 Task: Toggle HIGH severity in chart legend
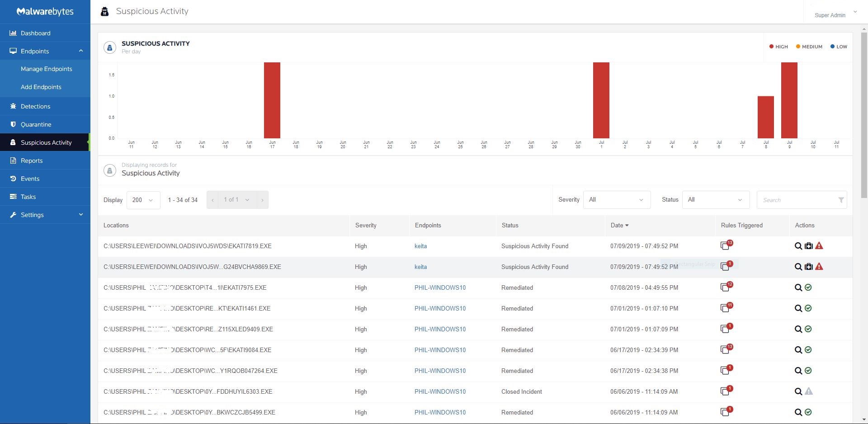coord(778,47)
